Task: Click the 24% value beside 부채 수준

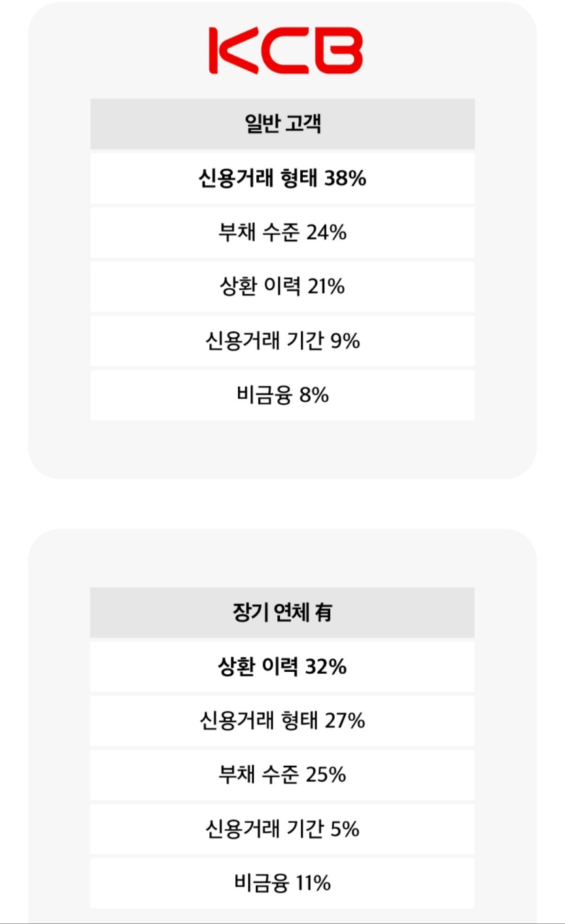Action: 326,233
